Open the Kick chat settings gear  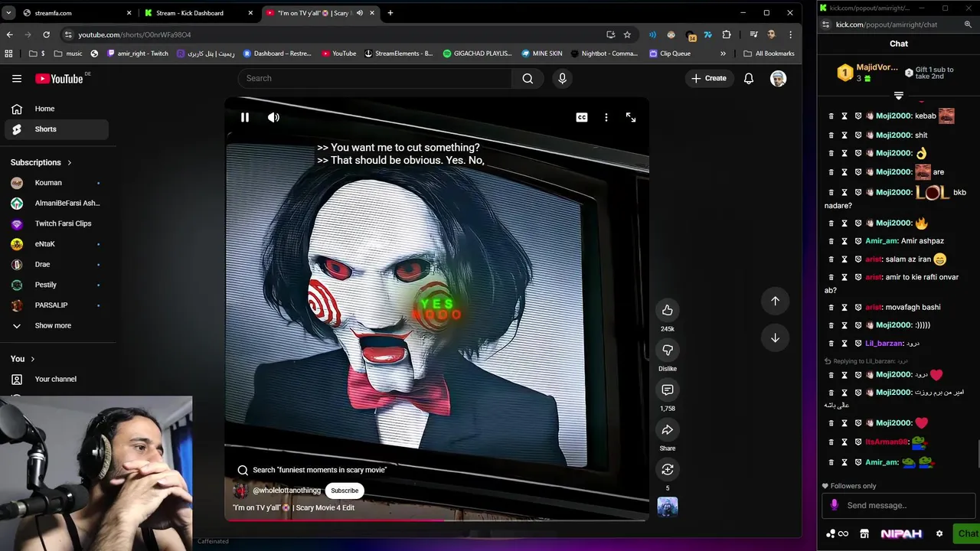(x=939, y=533)
